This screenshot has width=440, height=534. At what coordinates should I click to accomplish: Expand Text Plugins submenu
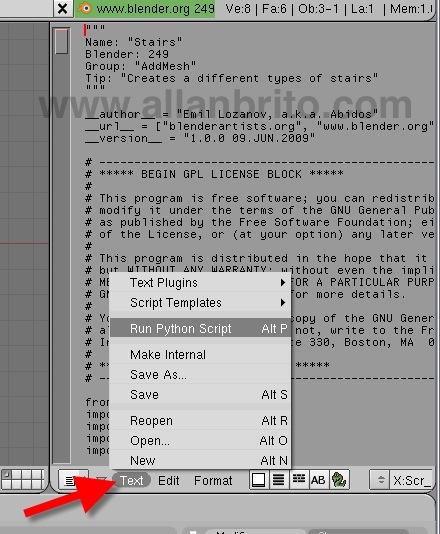(200, 283)
